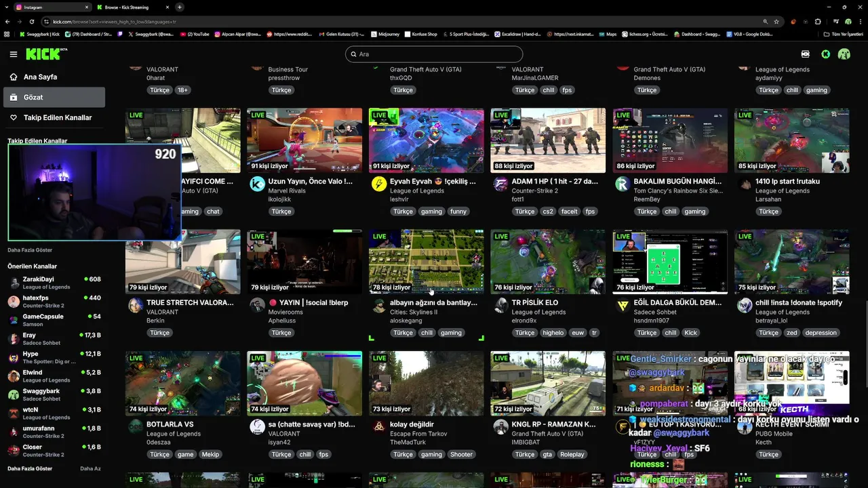This screenshot has width=868, height=488.
Task: Open the hamburger sidebar menu
Action: point(14,54)
